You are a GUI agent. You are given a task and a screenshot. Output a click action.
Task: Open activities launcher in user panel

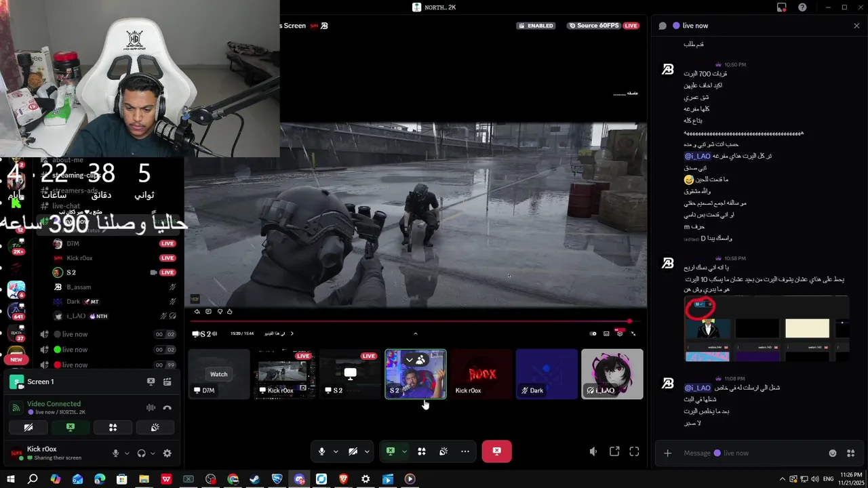(113, 428)
